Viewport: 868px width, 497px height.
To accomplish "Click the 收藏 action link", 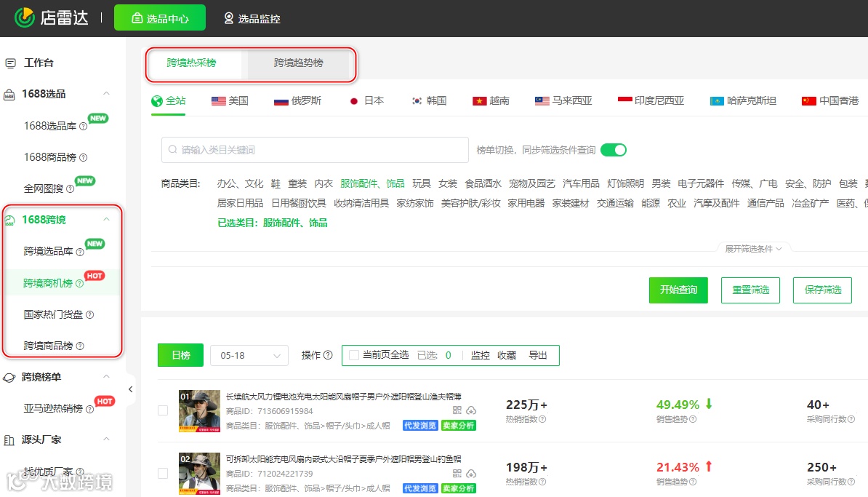I will (507, 355).
